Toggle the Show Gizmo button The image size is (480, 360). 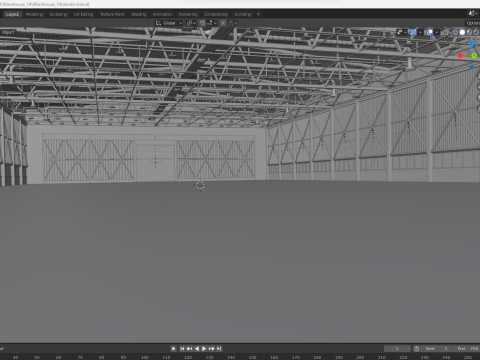(413, 32)
